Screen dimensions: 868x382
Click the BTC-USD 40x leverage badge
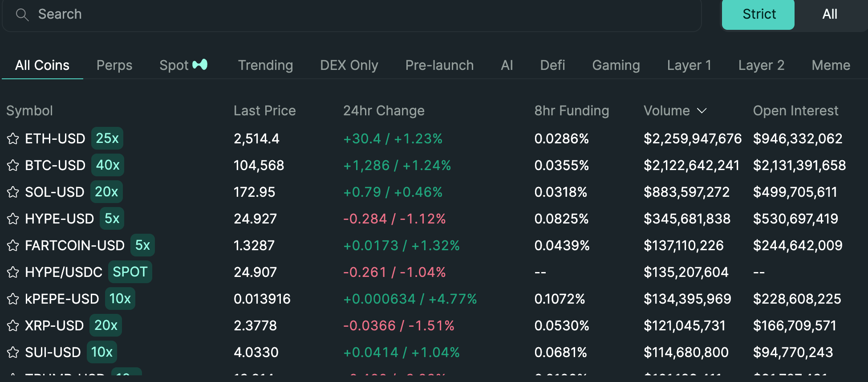[108, 165]
